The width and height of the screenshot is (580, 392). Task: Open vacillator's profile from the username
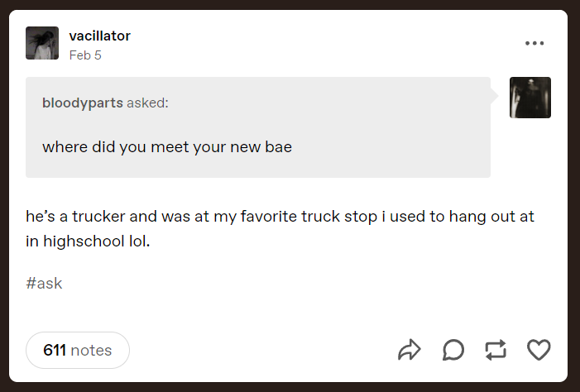point(99,36)
